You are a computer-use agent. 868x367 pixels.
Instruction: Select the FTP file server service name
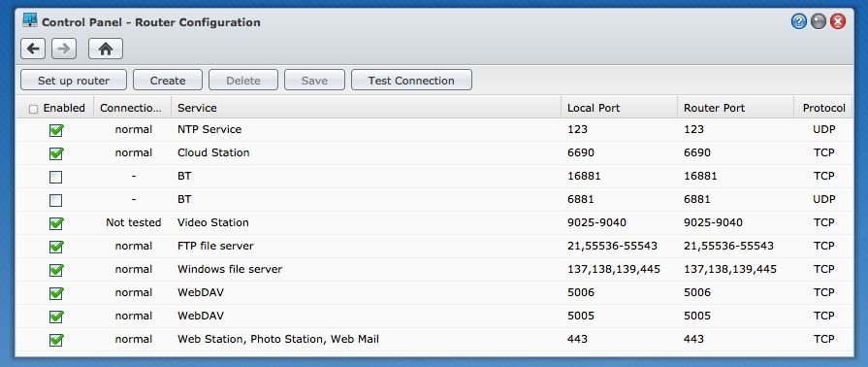tap(215, 246)
